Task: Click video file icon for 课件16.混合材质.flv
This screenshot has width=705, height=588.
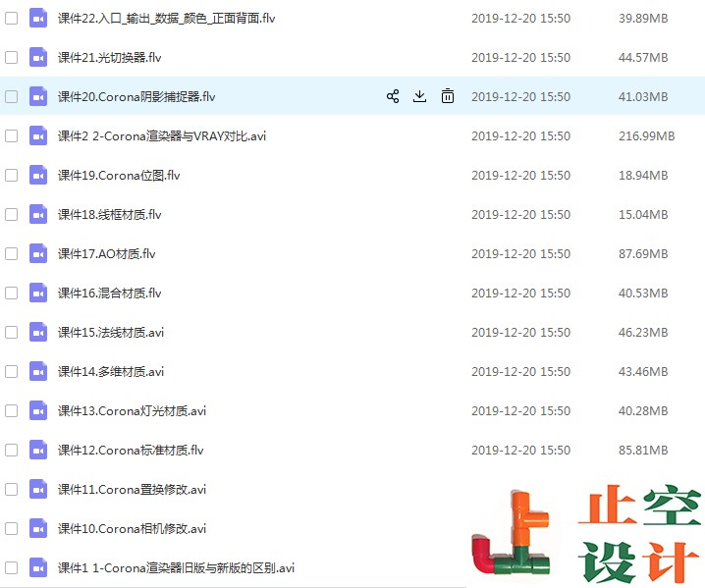Action: [38, 294]
